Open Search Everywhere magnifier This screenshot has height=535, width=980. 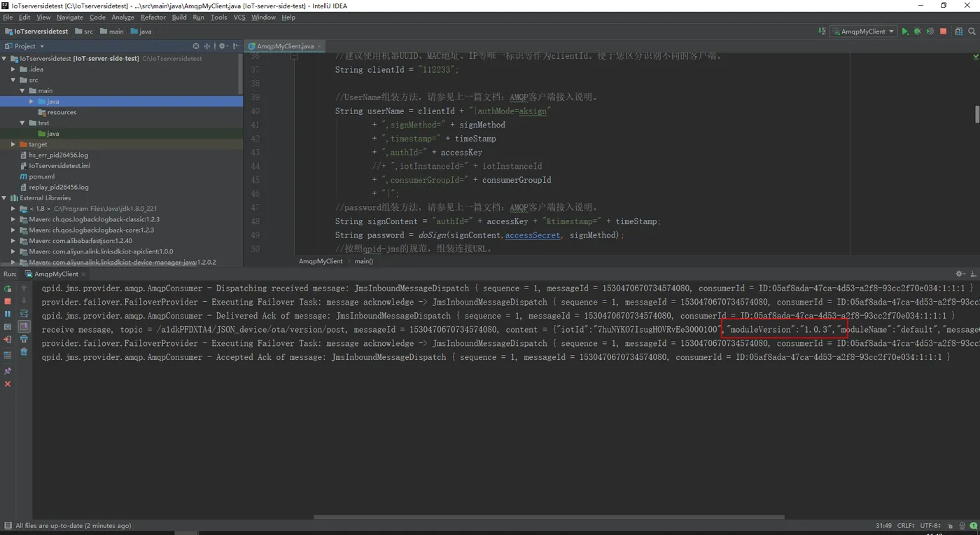972,32
